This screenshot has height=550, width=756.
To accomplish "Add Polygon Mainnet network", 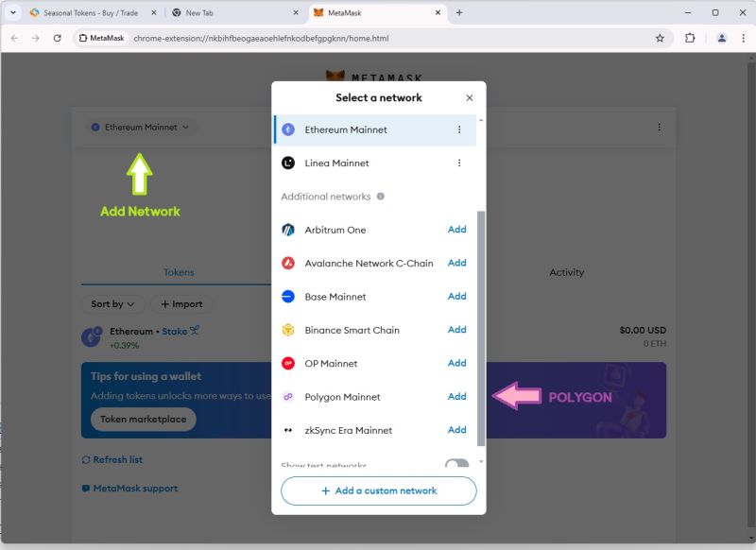I will (x=457, y=397).
